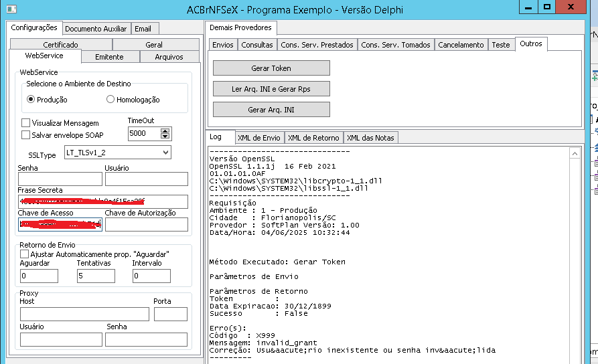This screenshot has height=364, width=598.
Task: Click log line 'Sucesso : False'
Action: (x=258, y=313)
